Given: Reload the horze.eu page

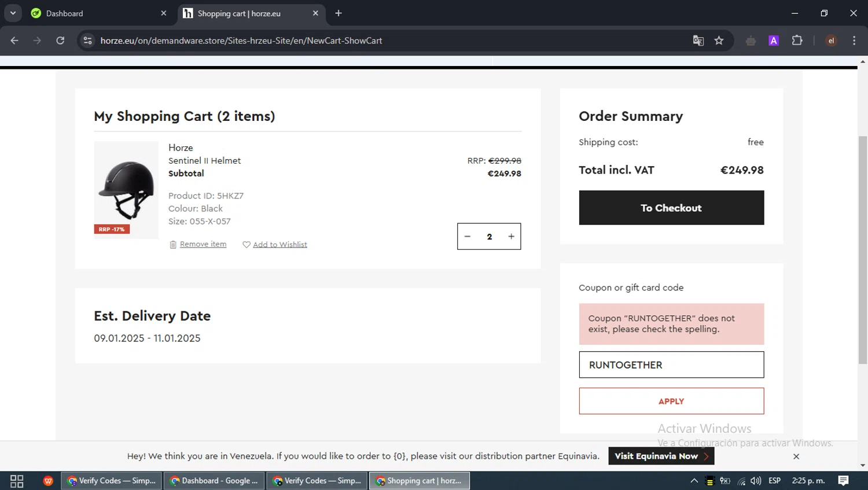Looking at the screenshot, I should coord(60,40).
